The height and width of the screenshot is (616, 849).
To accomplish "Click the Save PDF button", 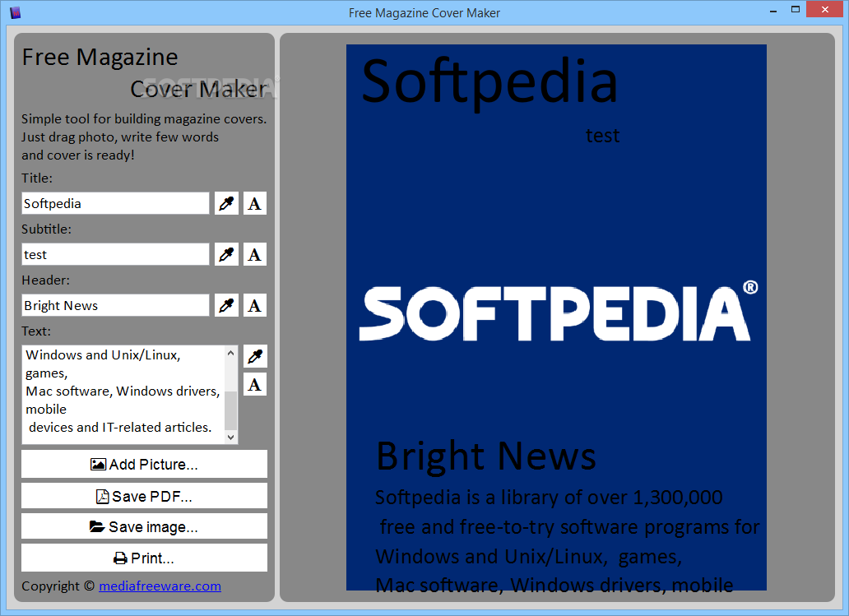I will (144, 497).
